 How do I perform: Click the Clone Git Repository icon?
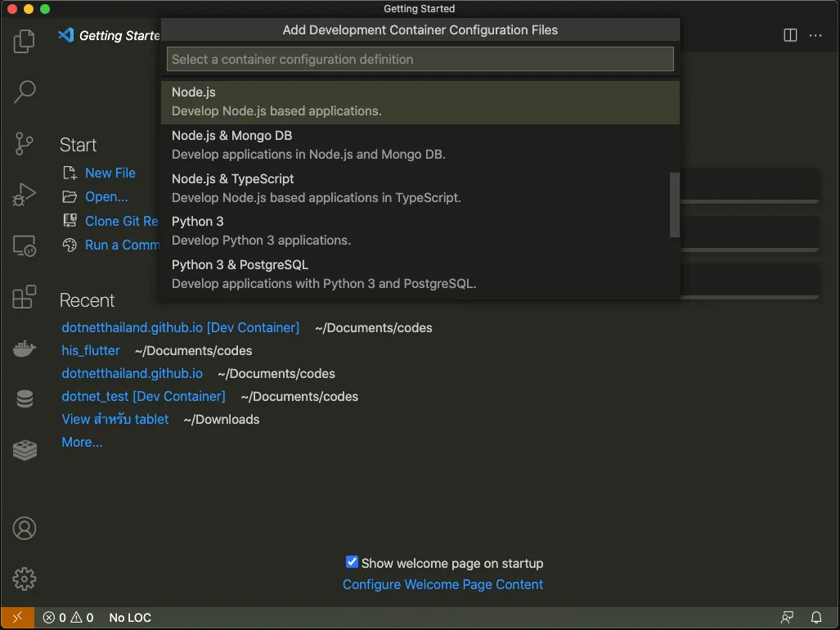pyautogui.click(x=70, y=221)
